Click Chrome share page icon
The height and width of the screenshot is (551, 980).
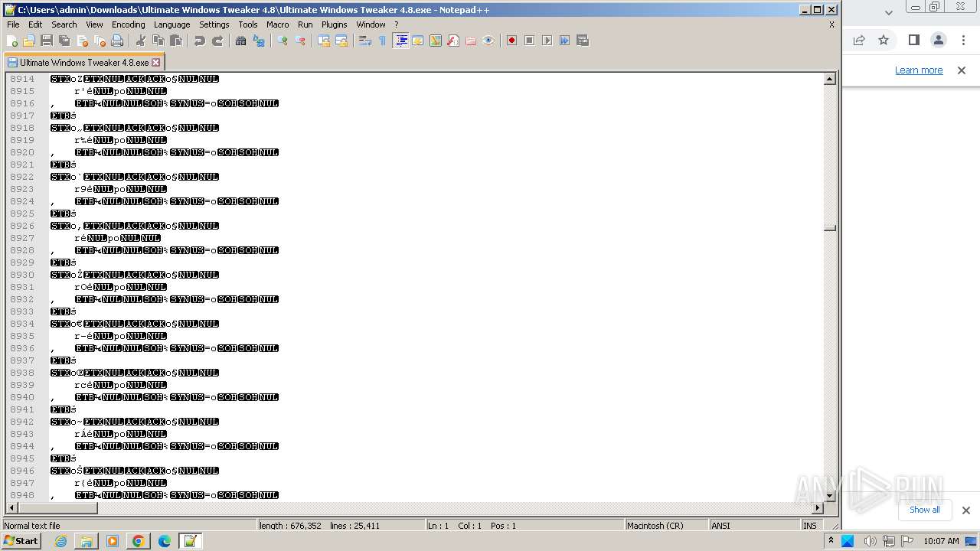point(859,41)
